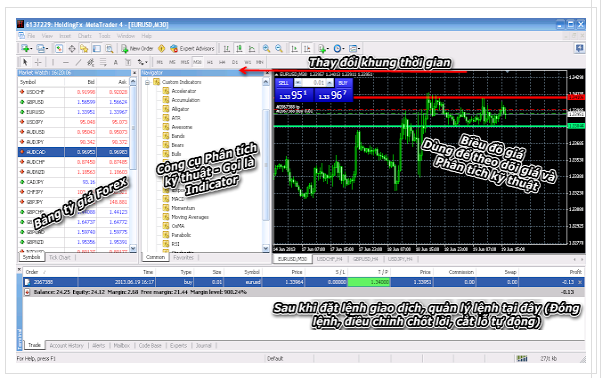Select the Crosshair tool

tap(38, 62)
